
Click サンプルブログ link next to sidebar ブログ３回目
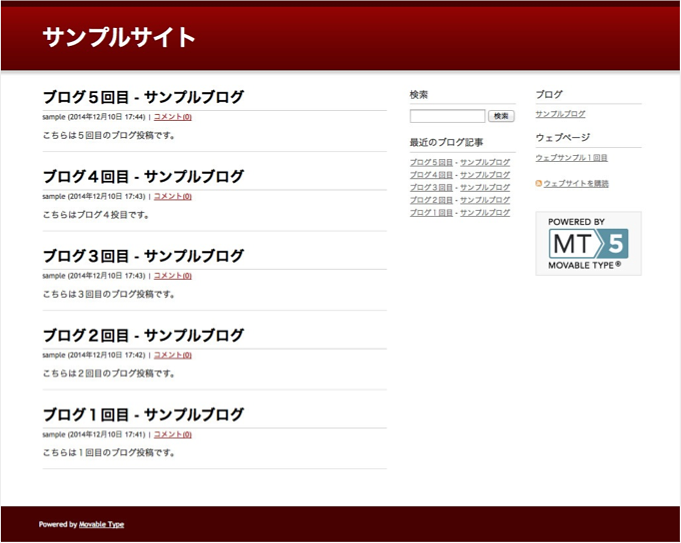pos(485,188)
